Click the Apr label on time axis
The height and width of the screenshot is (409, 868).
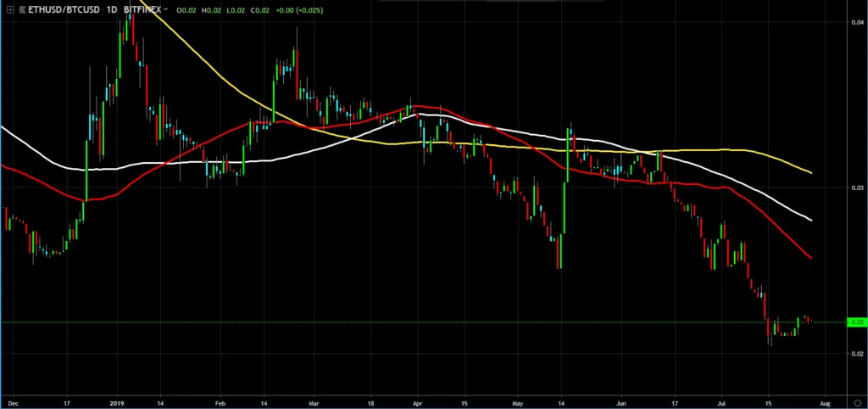click(x=417, y=403)
